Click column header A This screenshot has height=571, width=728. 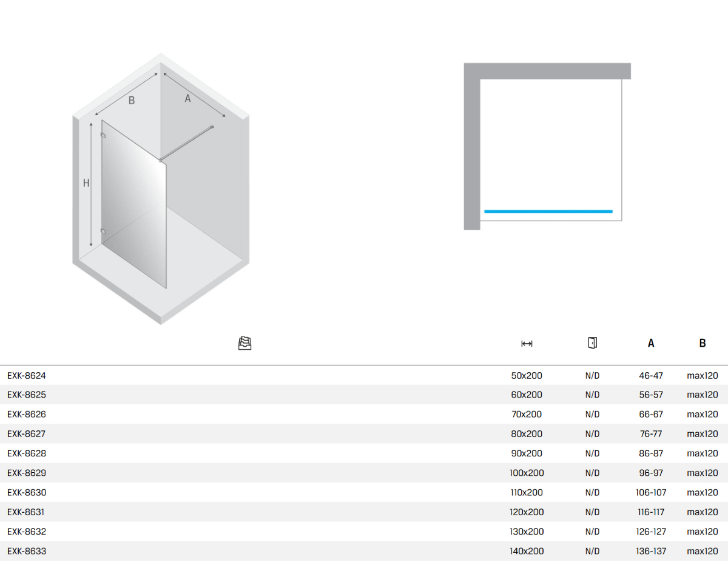click(651, 344)
